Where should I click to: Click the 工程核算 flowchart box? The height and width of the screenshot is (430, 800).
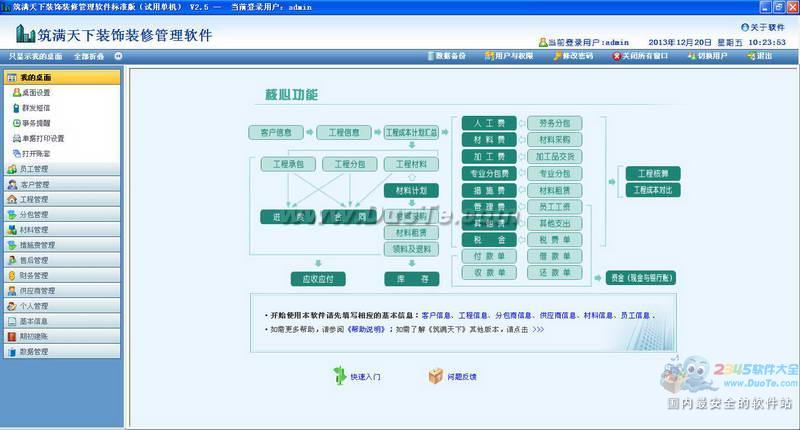coord(653,173)
